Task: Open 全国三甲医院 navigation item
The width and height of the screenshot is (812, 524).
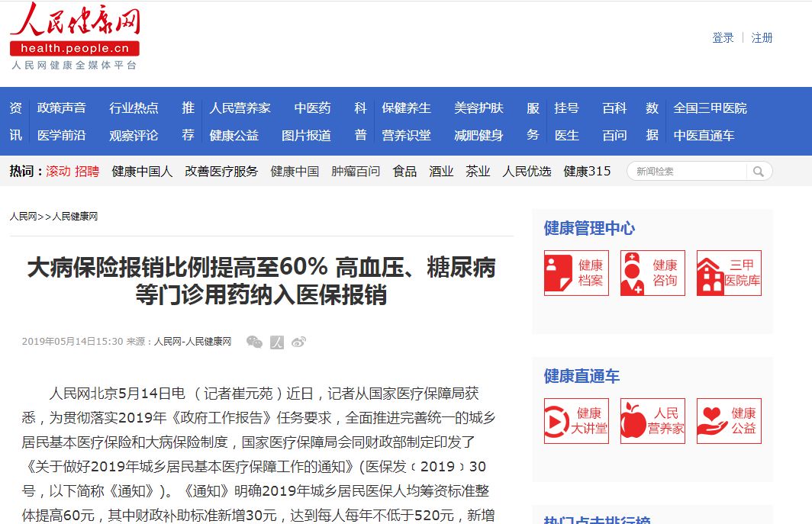Action: tap(710, 108)
